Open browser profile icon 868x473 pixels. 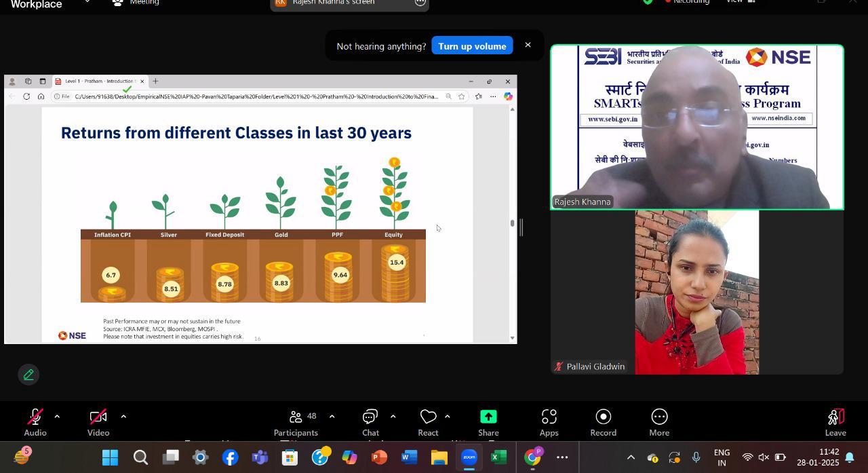pos(12,81)
